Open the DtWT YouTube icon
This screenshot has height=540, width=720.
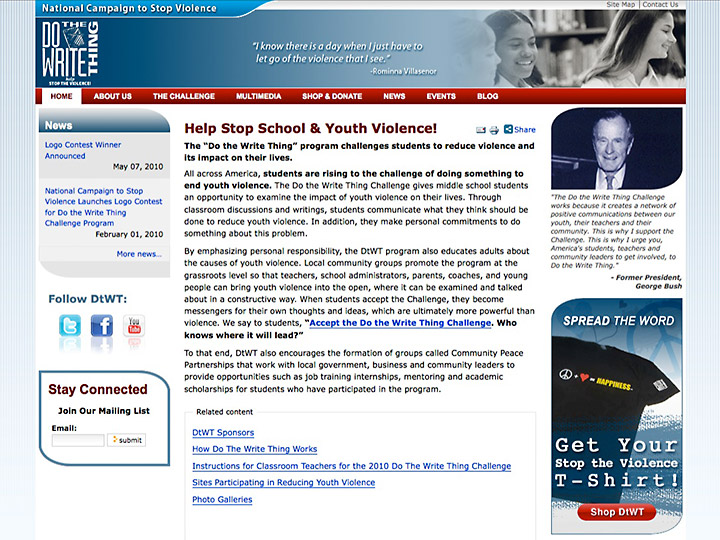[134, 326]
